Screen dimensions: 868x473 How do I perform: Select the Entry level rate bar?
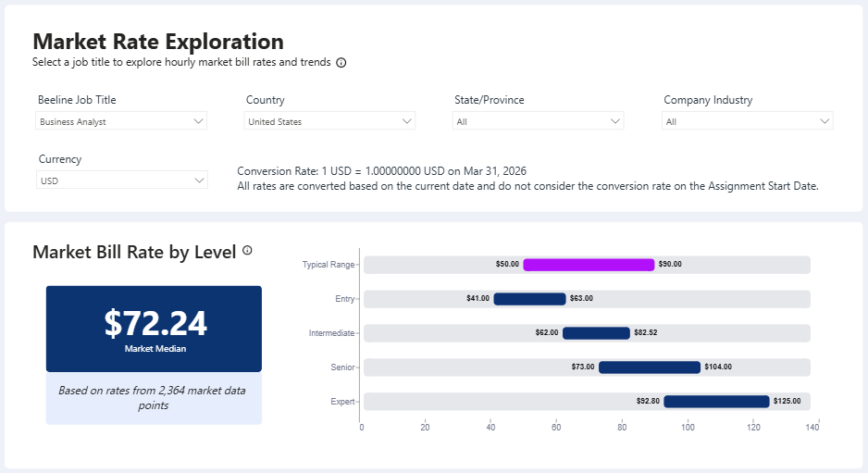coord(529,299)
